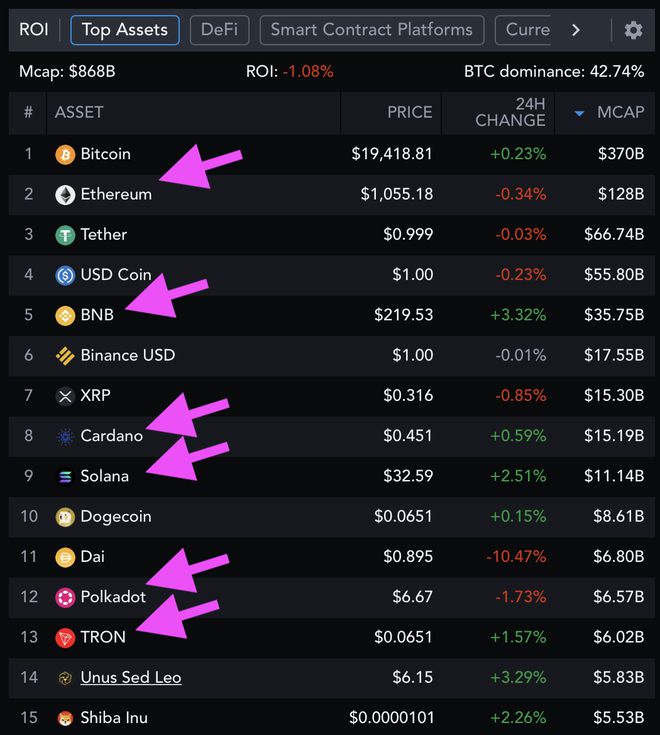Open the Cardano asset row

331,436
